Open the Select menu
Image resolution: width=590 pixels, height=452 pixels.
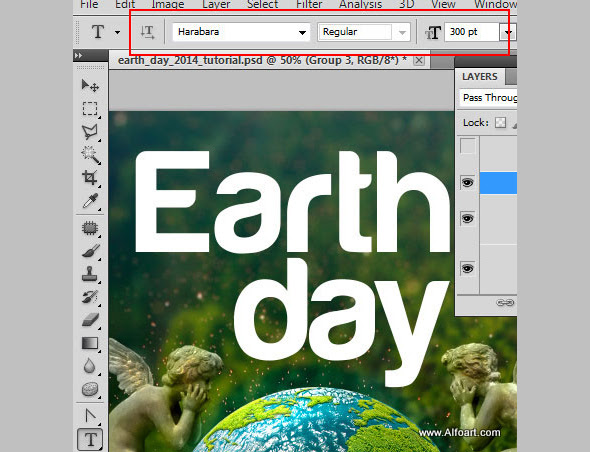(x=263, y=5)
